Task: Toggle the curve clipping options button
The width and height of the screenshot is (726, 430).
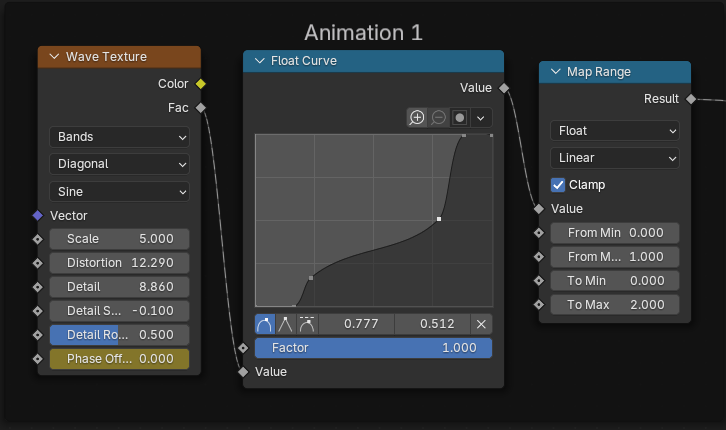Action: click(x=460, y=117)
